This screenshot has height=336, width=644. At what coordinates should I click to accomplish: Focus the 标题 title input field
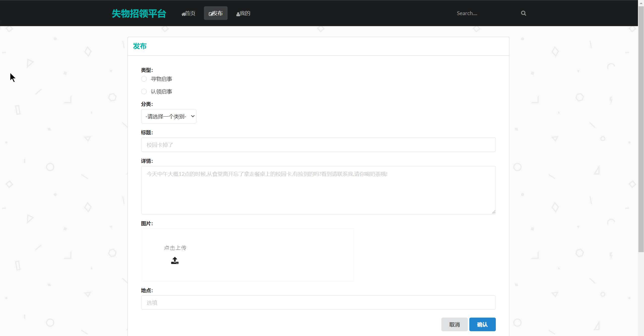coord(318,145)
